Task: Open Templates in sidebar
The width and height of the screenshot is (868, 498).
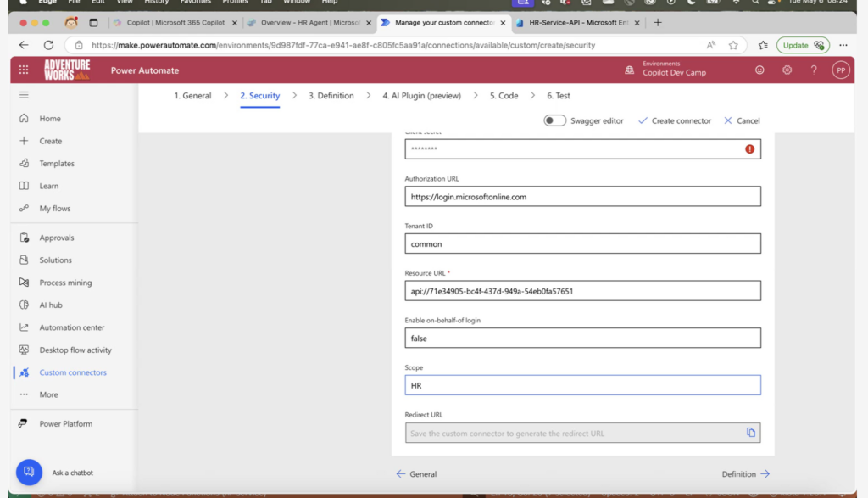Action: (x=57, y=164)
